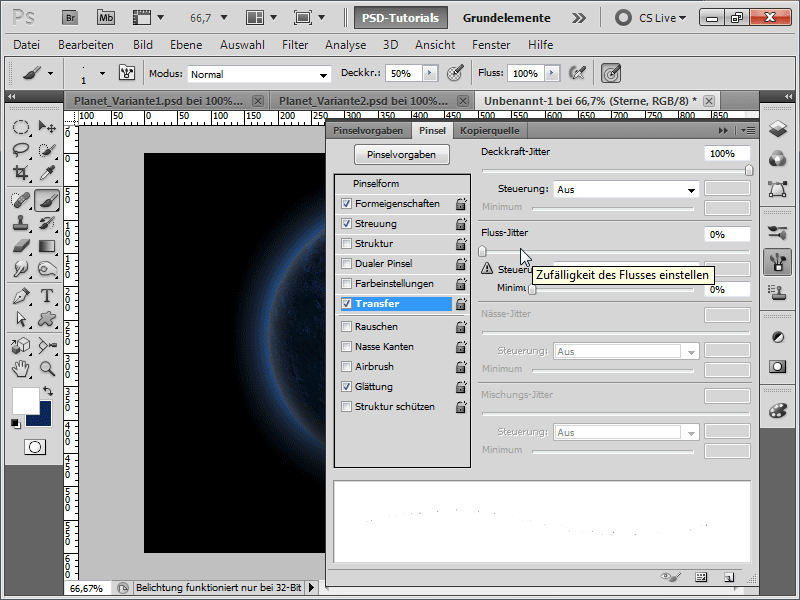The image size is (800, 600).
Task: Toggle the brush panel icon in options bar
Action: (x=127, y=73)
